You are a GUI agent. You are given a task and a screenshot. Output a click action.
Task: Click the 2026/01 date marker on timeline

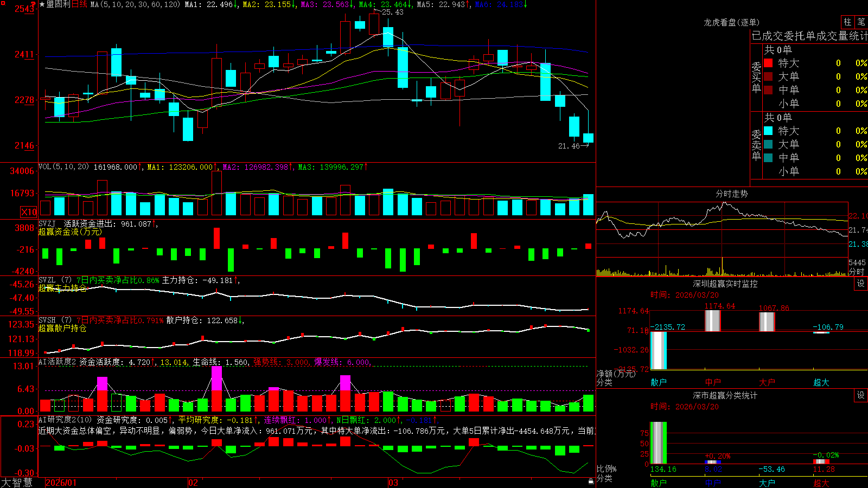pos(61,483)
